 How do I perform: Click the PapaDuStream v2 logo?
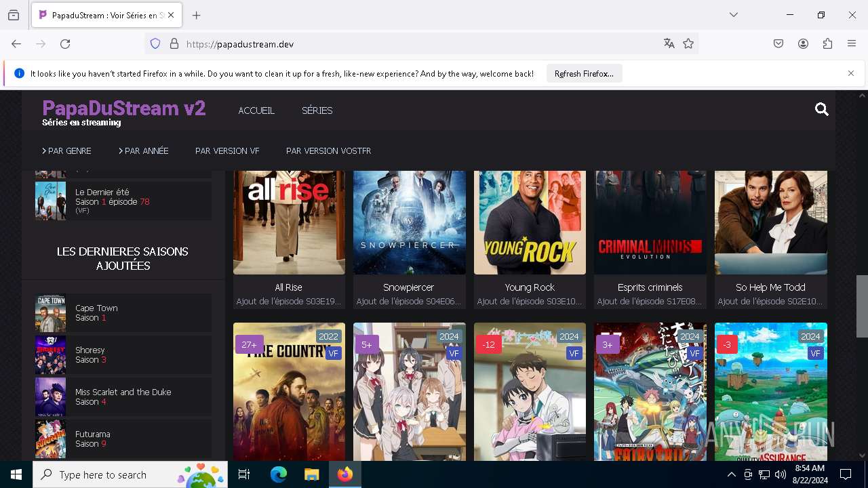(x=123, y=108)
